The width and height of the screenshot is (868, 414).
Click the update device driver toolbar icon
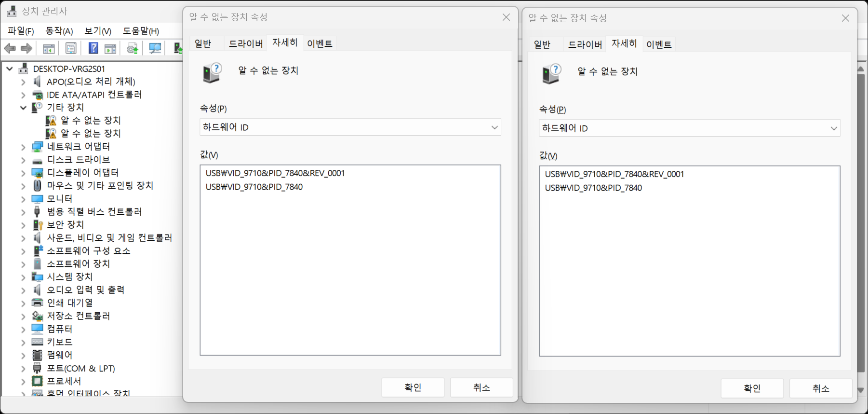133,48
